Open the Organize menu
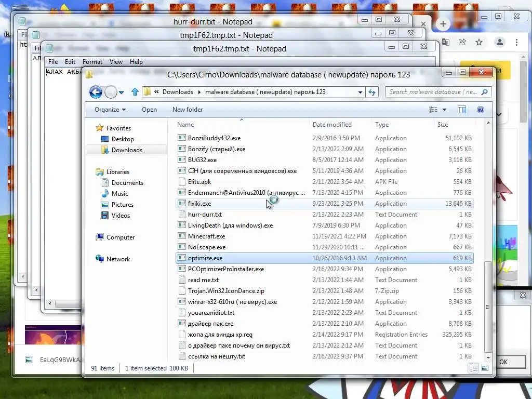 [110, 110]
